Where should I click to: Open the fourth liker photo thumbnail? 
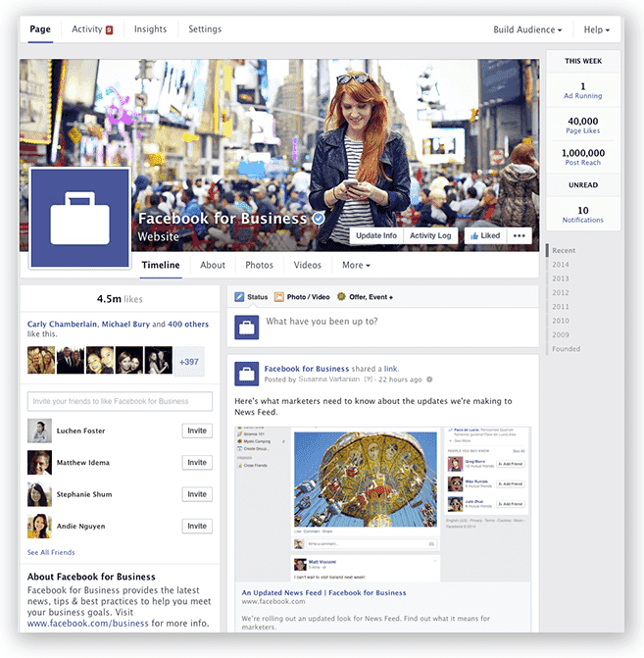click(x=129, y=360)
